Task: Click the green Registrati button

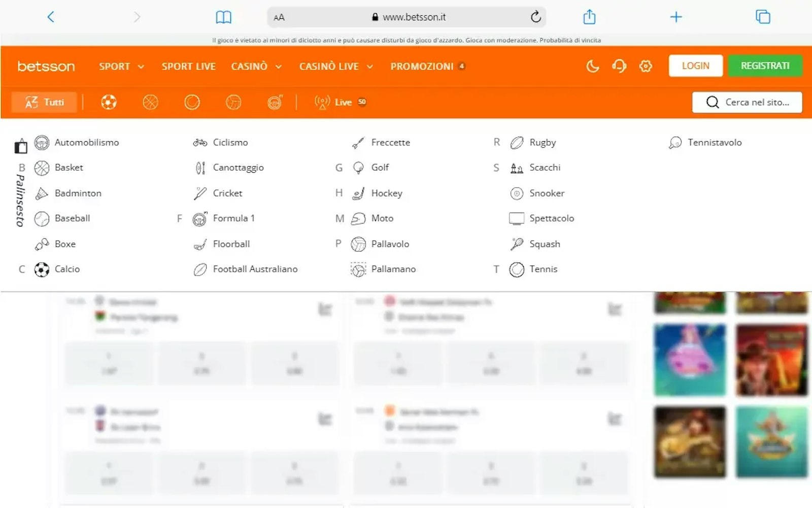Action: coord(765,66)
